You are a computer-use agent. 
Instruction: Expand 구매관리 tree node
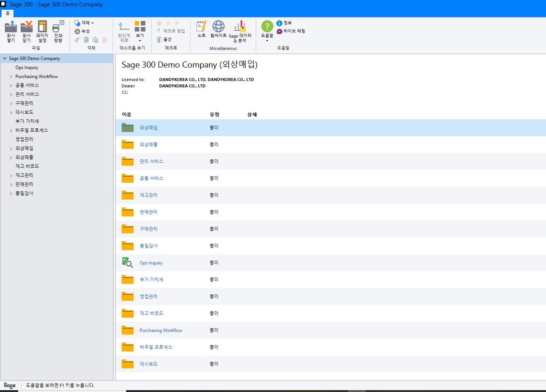point(11,104)
